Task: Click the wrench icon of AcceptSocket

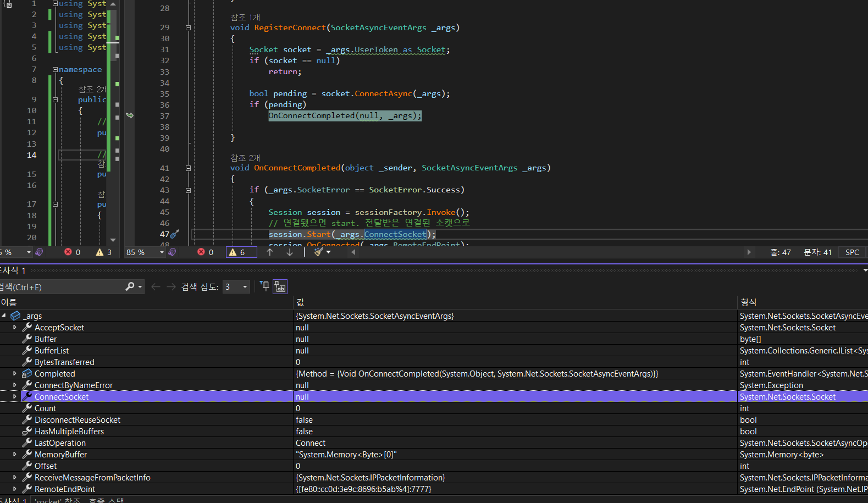Action: pyautogui.click(x=27, y=327)
